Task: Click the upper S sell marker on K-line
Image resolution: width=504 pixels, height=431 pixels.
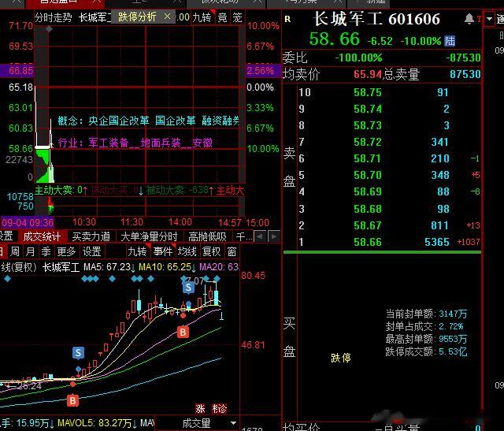Action: (189, 288)
